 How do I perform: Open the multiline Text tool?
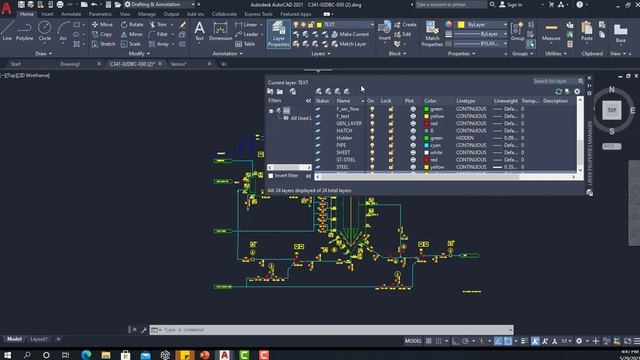coord(199,31)
